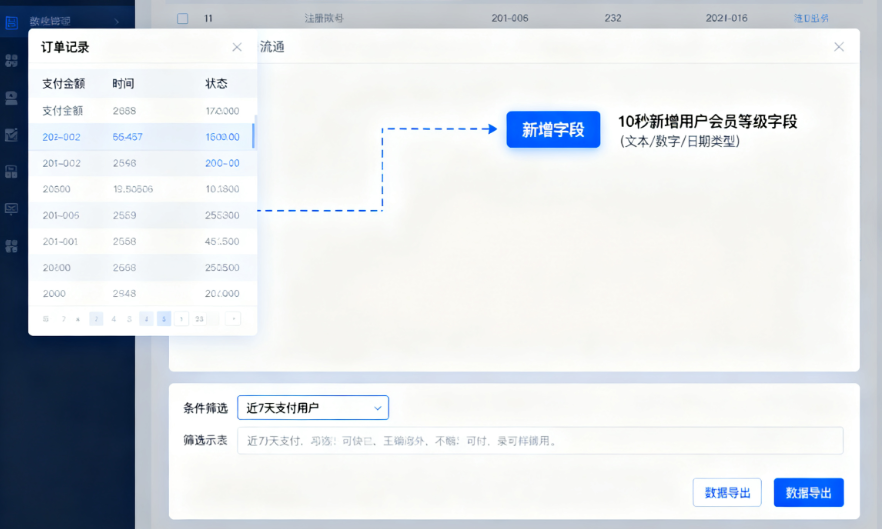Viewport: 882px width, 529px height.
Task: Click the 232 cell in row 11
Action: point(613,18)
